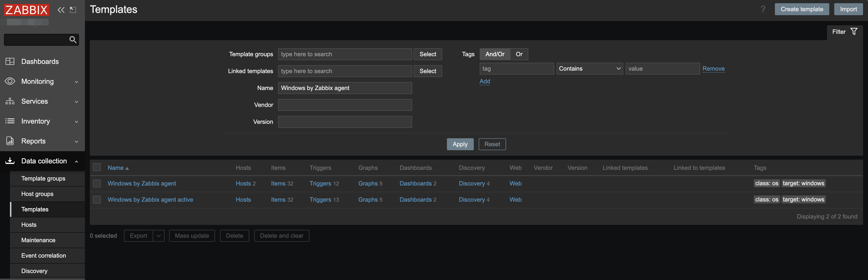Click the Inventory list icon
Screen dimensions: 868x280
[x=10, y=121]
